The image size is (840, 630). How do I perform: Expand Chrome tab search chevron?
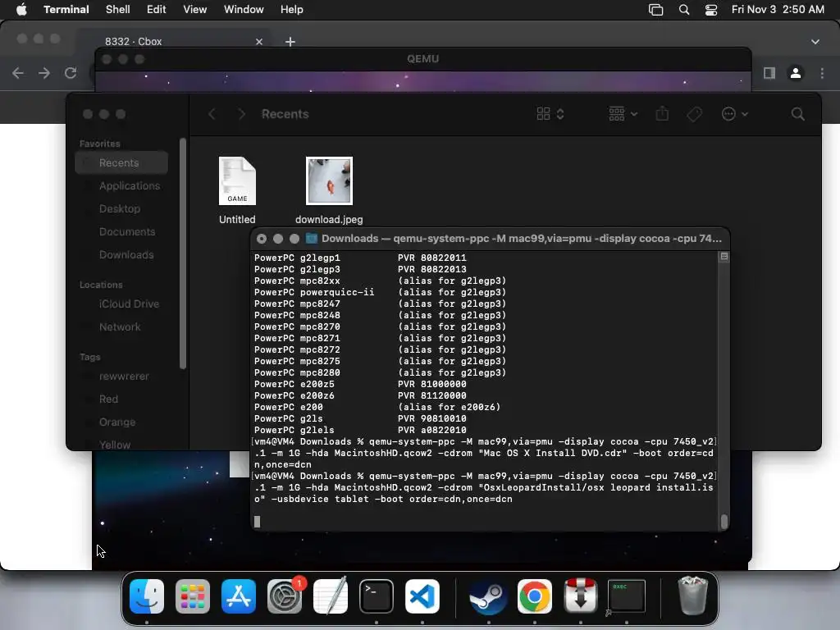click(x=815, y=41)
